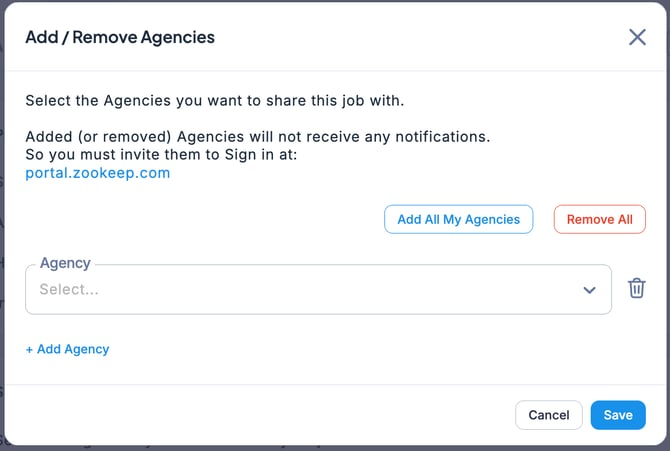This screenshot has width=670, height=451.
Task: Click the word 'All' in Remove All
Action: point(623,219)
